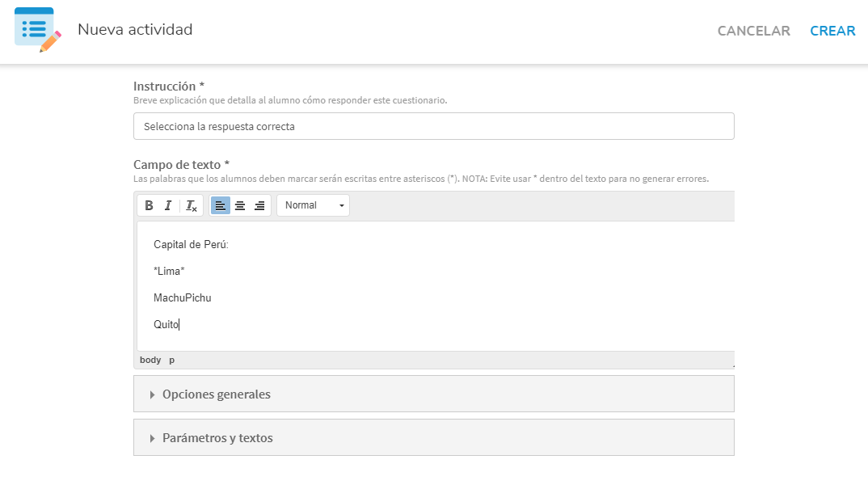Center the text in the editor
This screenshot has height=485, width=868.
pos(240,205)
